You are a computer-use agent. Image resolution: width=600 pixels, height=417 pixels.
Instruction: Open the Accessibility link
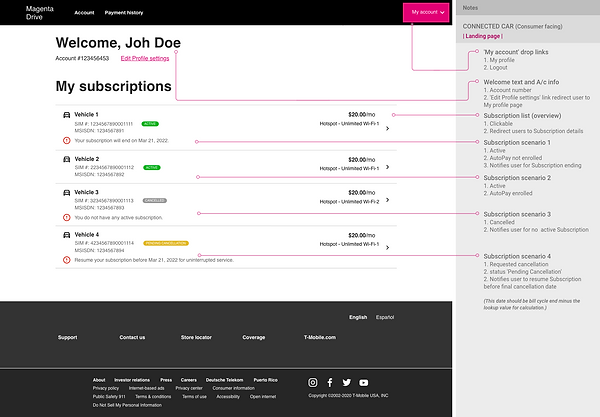click(228, 396)
